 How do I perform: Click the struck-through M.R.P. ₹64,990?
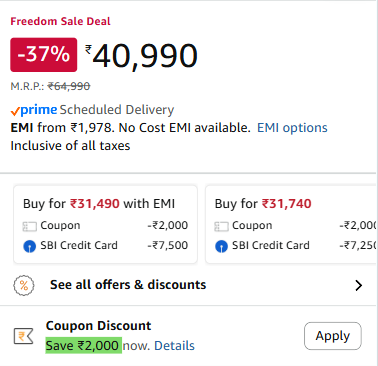(x=69, y=87)
